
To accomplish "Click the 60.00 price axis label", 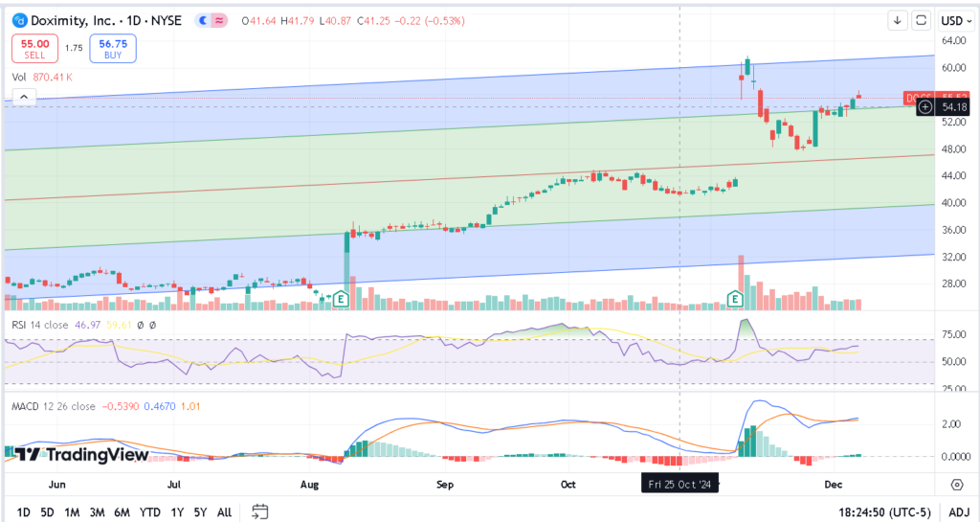I will click(954, 67).
